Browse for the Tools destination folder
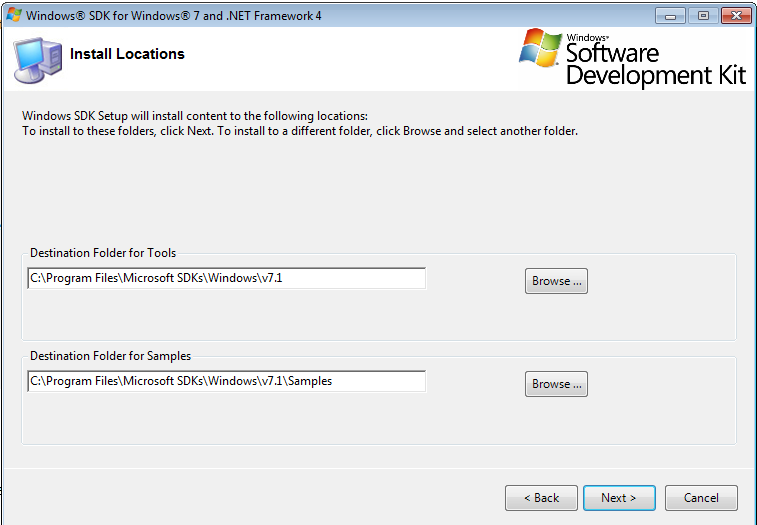 556,281
